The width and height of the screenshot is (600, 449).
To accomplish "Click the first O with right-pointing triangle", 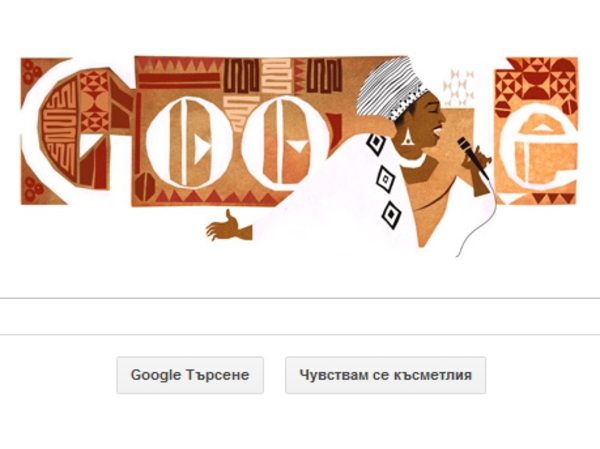I will coord(188,142).
